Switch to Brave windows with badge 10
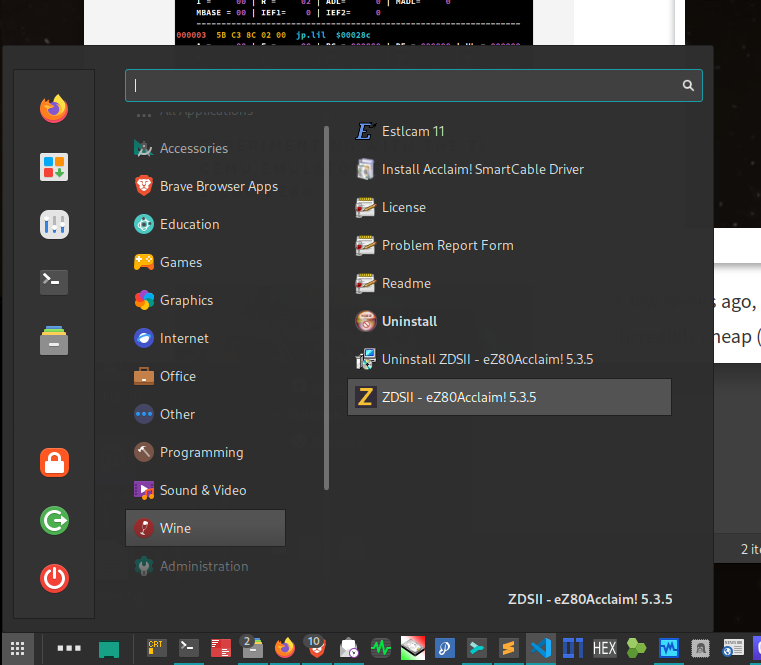 point(316,648)
